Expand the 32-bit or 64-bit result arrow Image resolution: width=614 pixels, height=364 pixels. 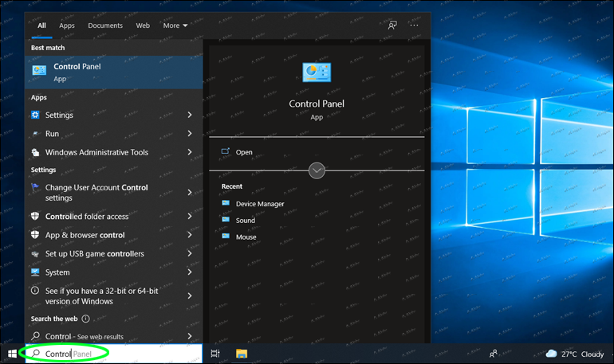[x=190, y=296]
